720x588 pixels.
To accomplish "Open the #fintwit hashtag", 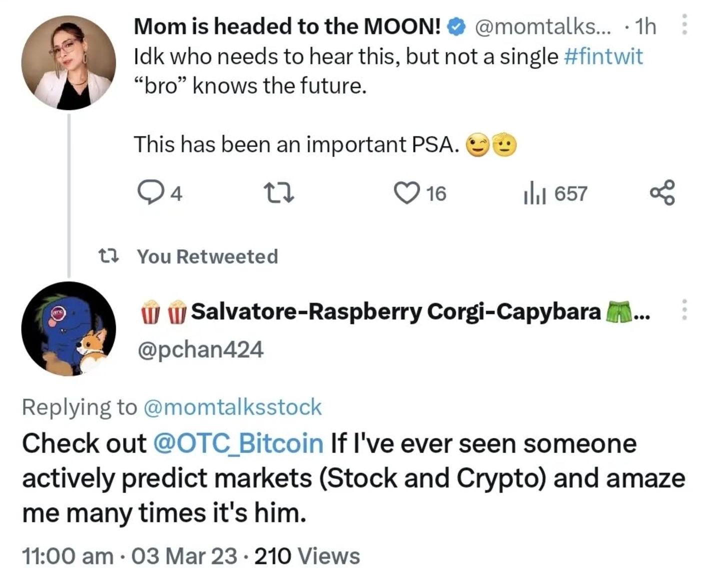I will 603,56.
